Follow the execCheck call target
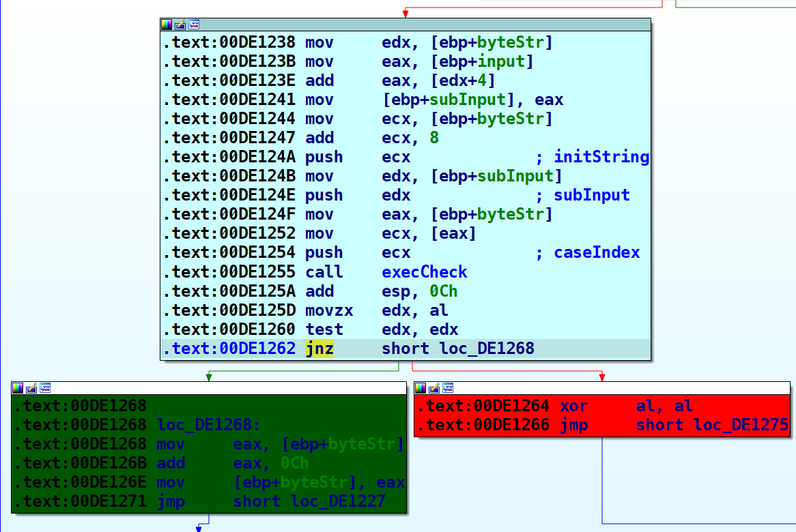The width and height of the screenshot is (796, 532). [x=424, y=272]
